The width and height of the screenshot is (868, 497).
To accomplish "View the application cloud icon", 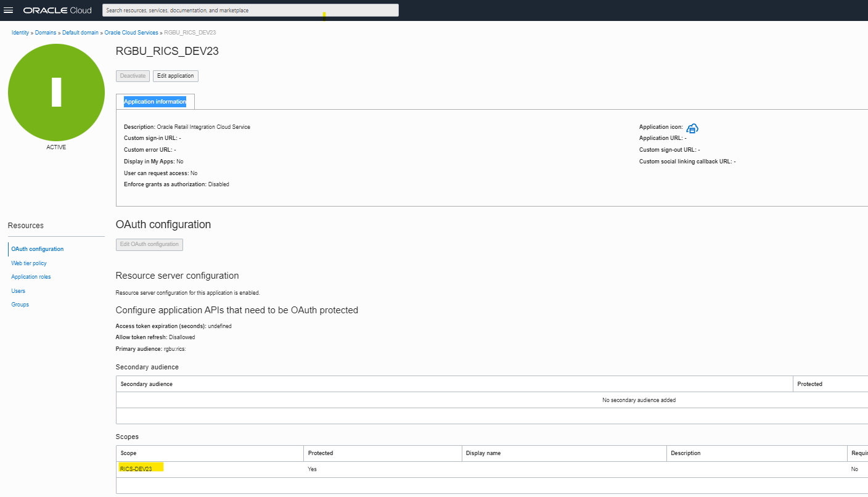I will (x=692, y=128).
